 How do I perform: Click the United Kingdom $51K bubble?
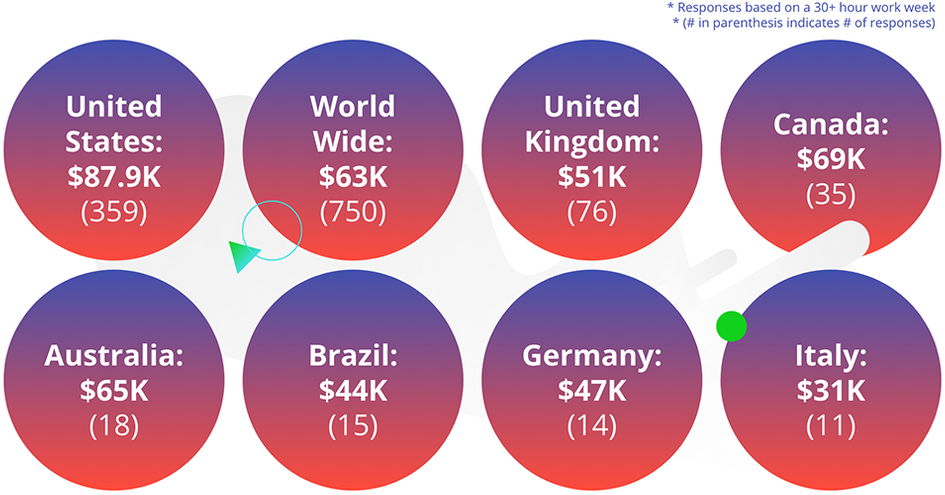(x=592, y=150)
